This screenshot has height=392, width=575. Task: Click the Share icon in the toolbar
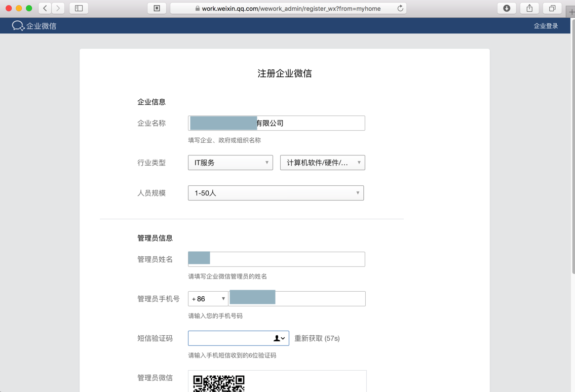point(529,8)
